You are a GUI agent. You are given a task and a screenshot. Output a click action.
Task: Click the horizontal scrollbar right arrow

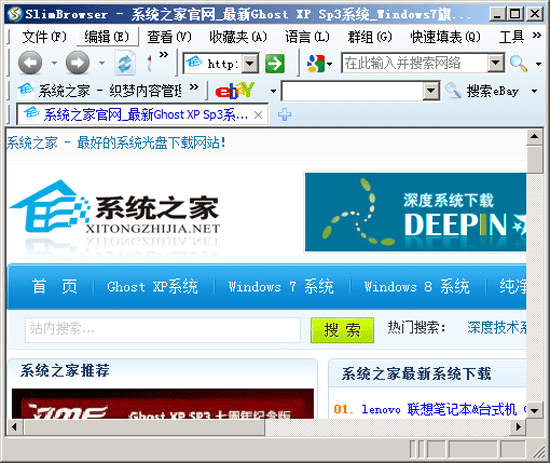pos(518,427)
